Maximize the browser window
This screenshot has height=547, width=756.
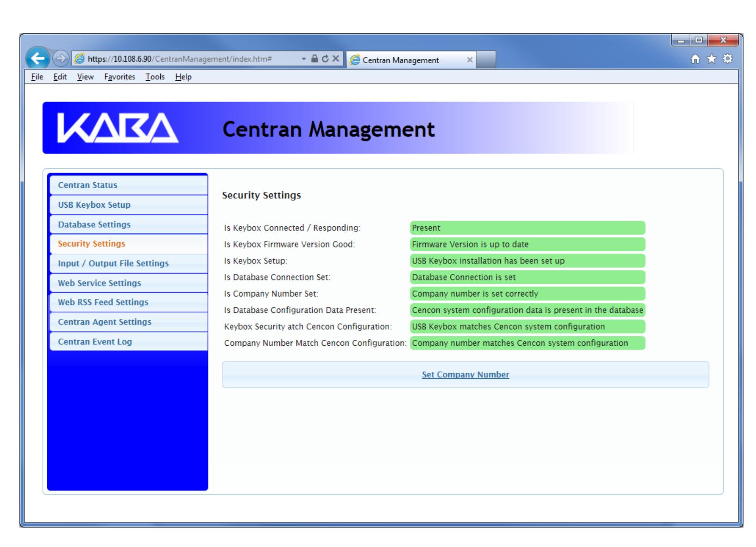(x=698, y=40)
